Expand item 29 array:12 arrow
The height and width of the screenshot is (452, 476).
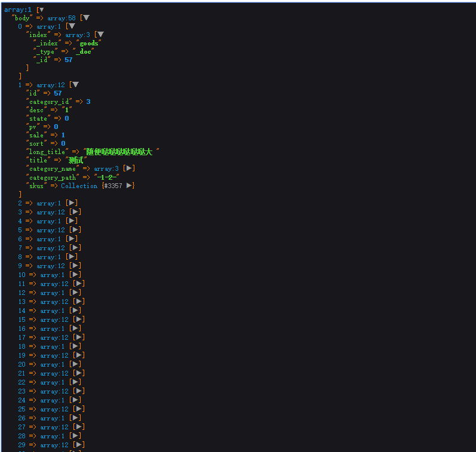pos(79,445)
